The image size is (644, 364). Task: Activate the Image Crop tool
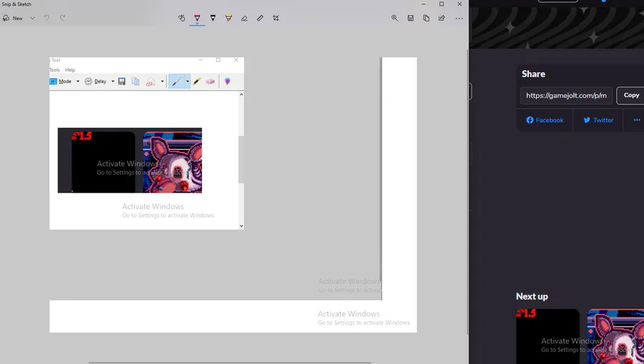[276, 18]
